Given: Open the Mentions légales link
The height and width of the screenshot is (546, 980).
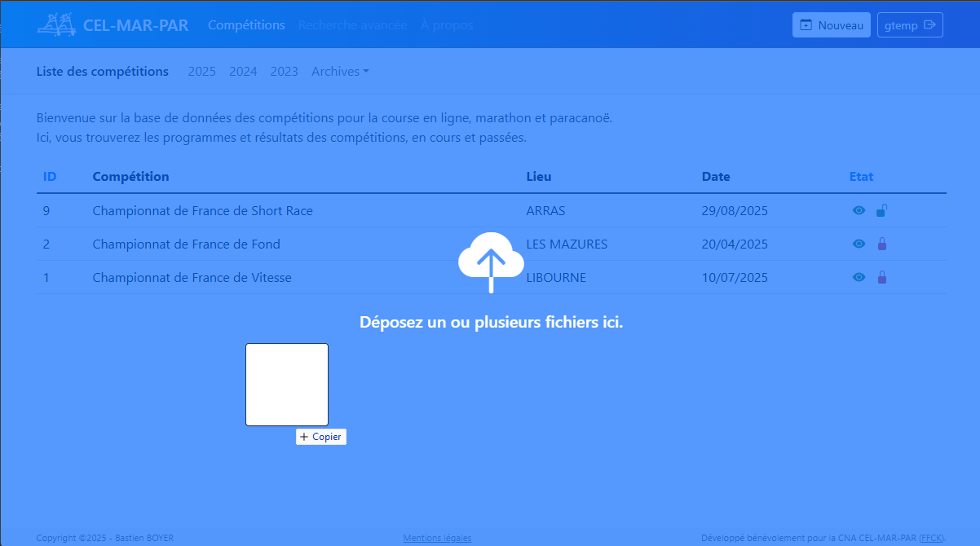Looking at the screenshot, I should tap(437, 538).
